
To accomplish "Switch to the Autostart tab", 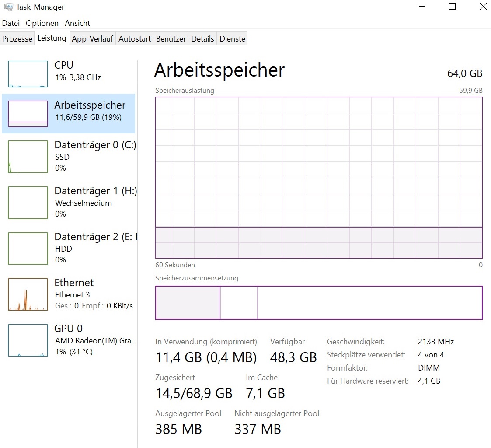I will 135,39.
